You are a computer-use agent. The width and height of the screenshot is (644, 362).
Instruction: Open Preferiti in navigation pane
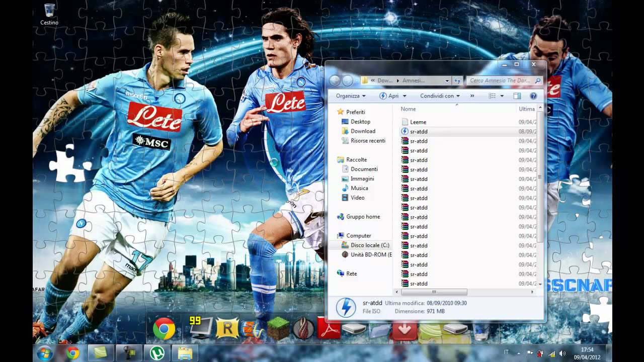coord(355,112)
